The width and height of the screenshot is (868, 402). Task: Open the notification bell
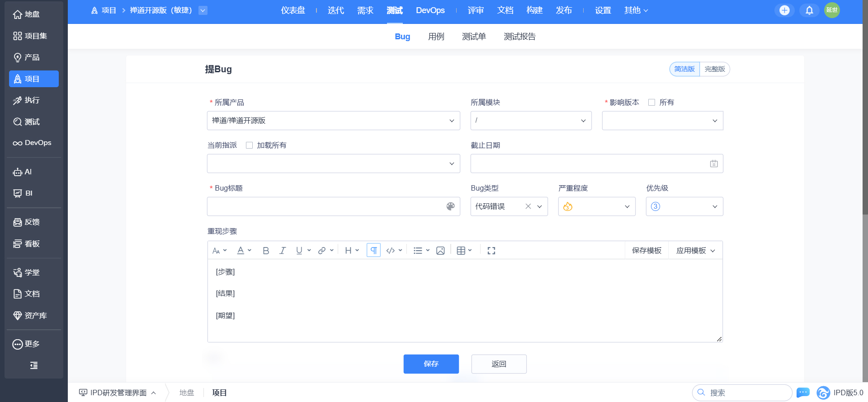(809, 10)
